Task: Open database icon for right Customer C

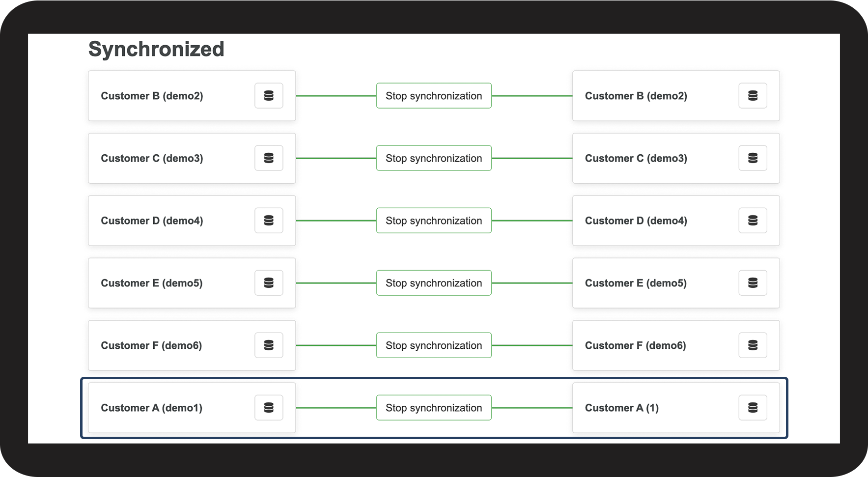Action: 753,158
